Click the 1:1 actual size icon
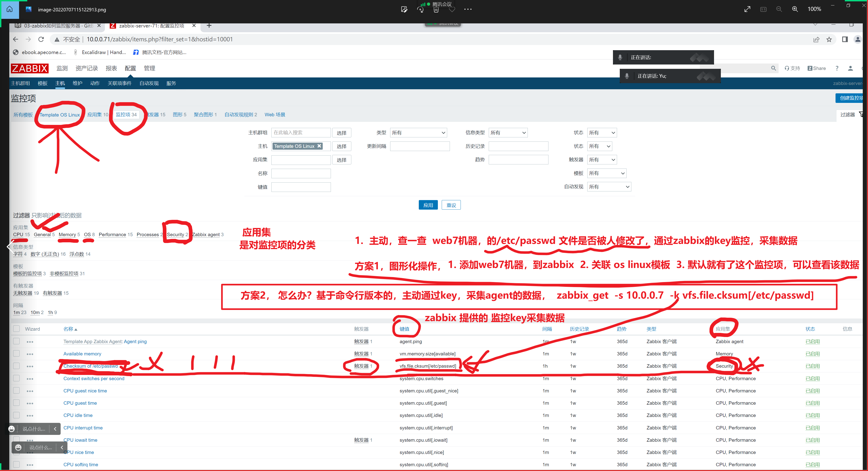 coord(763,9)
